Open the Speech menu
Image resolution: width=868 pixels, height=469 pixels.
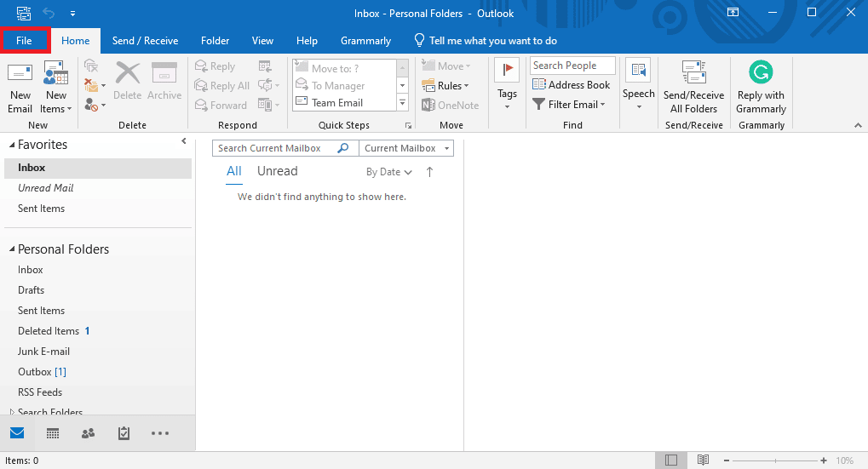[x=638, y=84]
